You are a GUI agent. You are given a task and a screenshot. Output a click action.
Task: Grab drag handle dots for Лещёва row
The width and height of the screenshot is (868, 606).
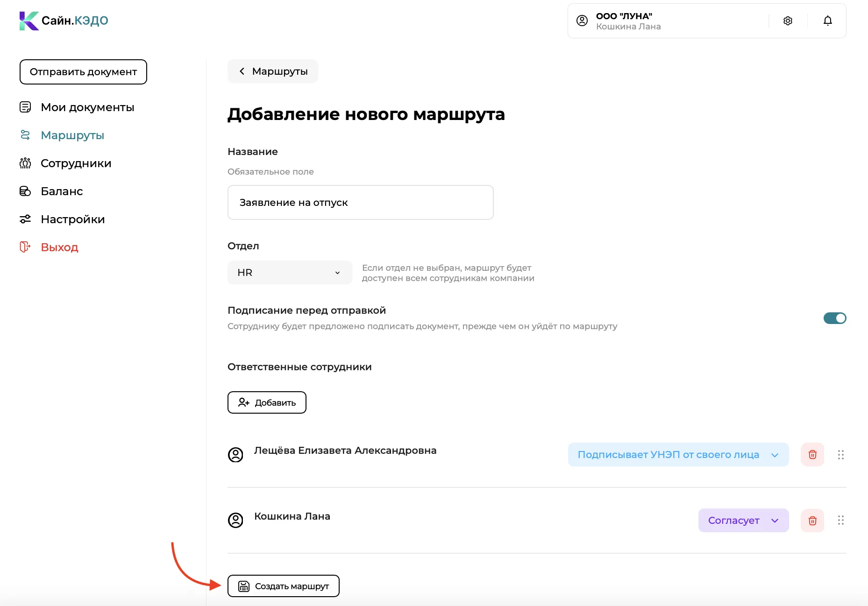(840, 454)
